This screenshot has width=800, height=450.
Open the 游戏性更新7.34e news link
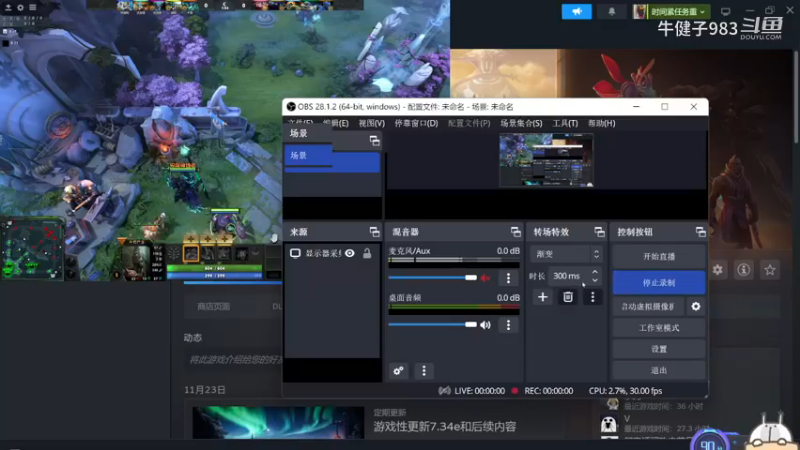tap(444, 427)
